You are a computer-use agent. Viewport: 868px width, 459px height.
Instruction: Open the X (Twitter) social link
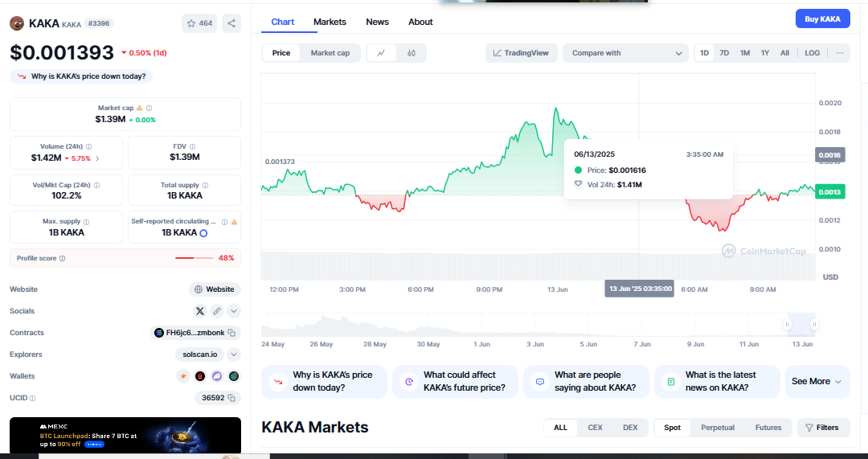coord(200,311)
